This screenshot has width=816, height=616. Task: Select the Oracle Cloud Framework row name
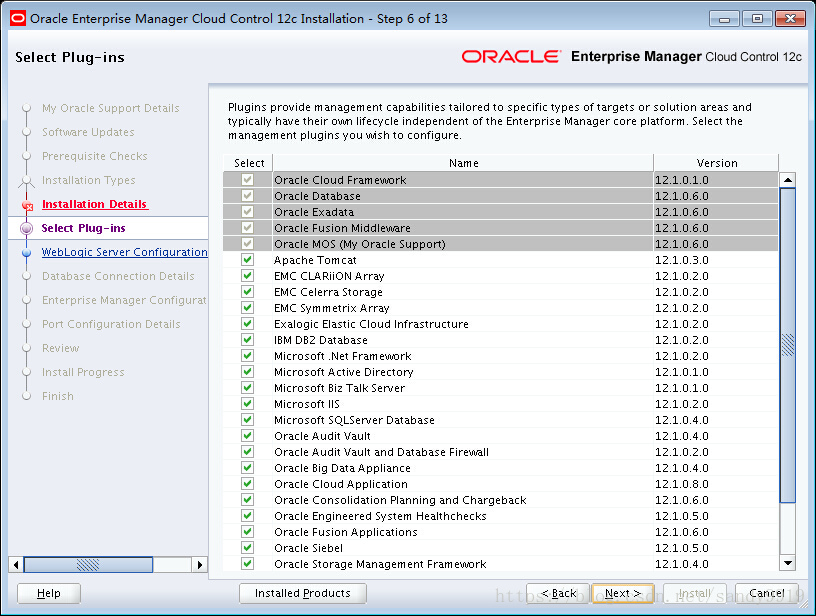[340, 180]
